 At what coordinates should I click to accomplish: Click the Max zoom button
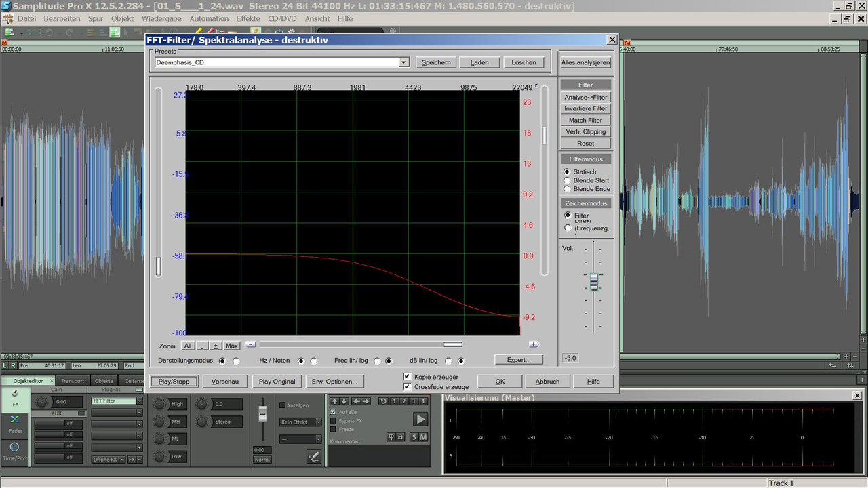click(232, 346)
